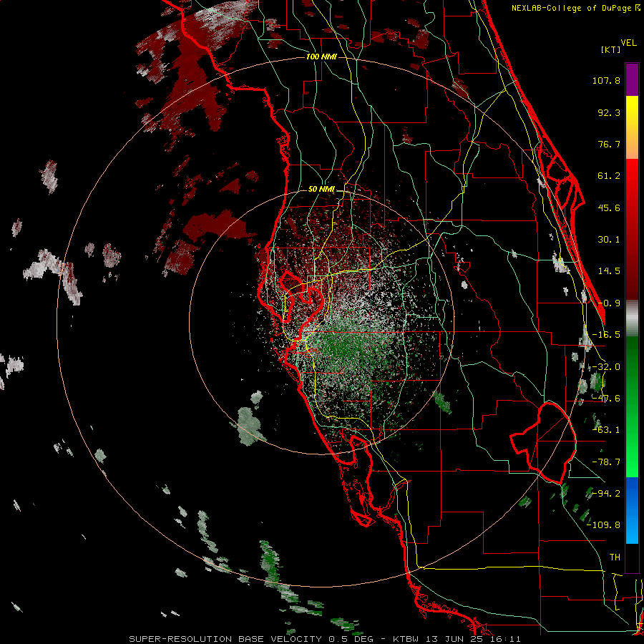Click the -0.9 velocity scale value
The width and height of the screenshot is (644, 644).
(609, 303)
